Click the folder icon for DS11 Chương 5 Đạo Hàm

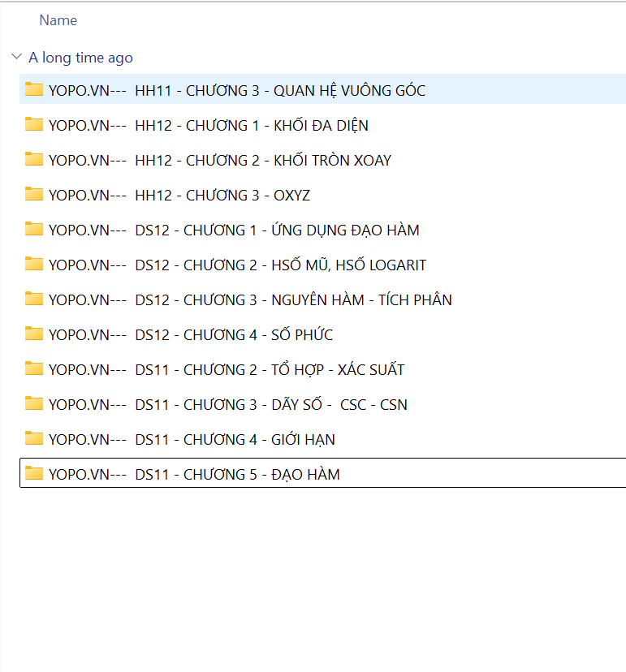pyautogui.click(x=33, y=473)
